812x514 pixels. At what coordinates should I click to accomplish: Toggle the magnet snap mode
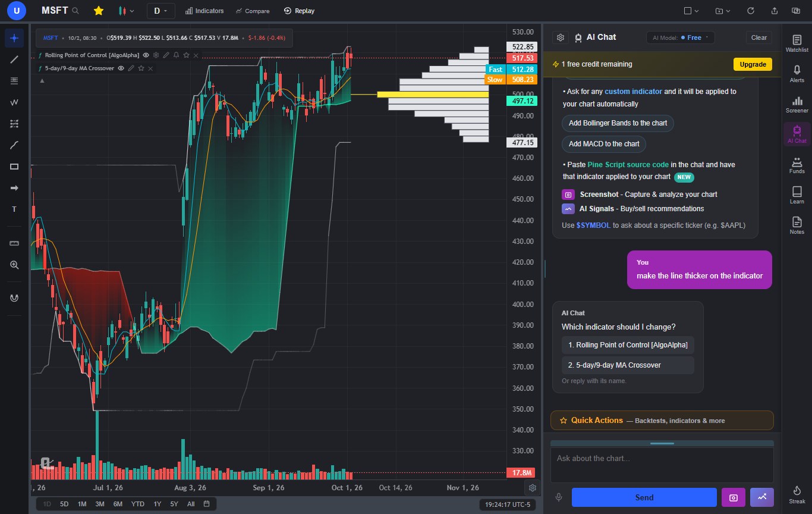pyautogui.click(x=14, y=298)
